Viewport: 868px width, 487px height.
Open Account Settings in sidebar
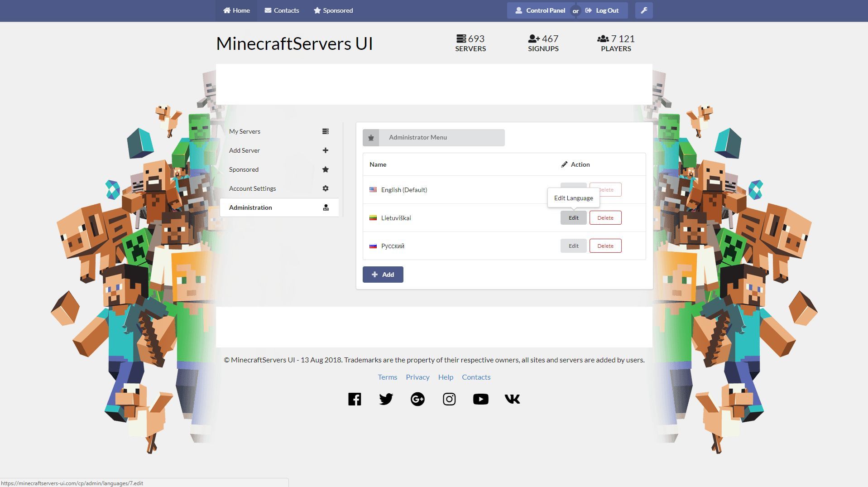click(x=279, y=188)
